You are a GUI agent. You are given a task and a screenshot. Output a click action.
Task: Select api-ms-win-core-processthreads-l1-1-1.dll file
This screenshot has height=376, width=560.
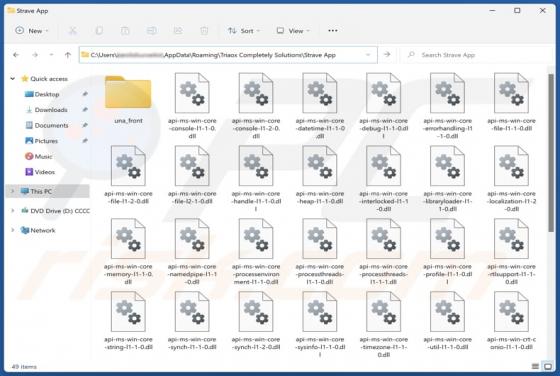384,251
